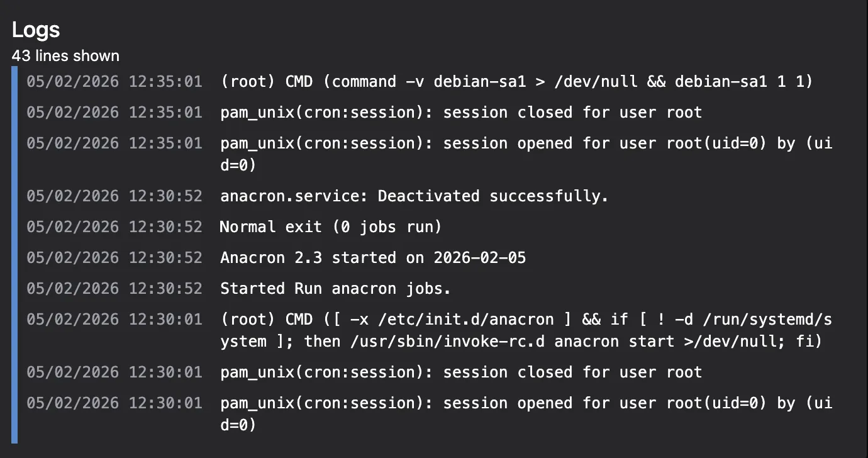Select timestamp next to "Anacron 2.3 started"
The width and height of the screenshot is (868, 458).
tap(114, 257)
